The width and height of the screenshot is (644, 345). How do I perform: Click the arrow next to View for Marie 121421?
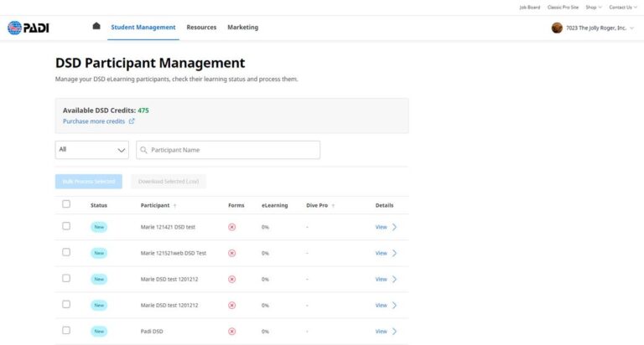pos(394,227)
